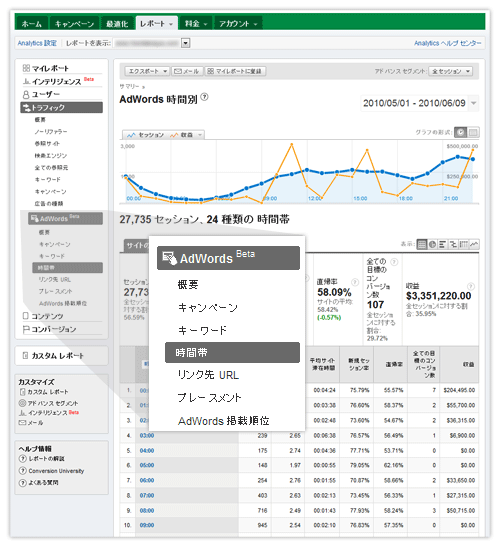Open the standalone Custom Report (カスタム レポート) box
Viewport: 500px width, 547px height.
(61, 355)
